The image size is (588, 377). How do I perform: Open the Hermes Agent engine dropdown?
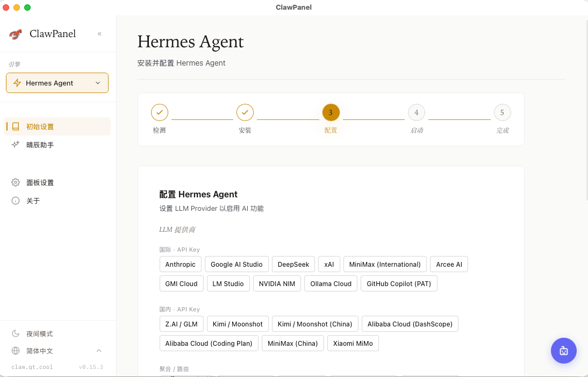coord(57,83)
